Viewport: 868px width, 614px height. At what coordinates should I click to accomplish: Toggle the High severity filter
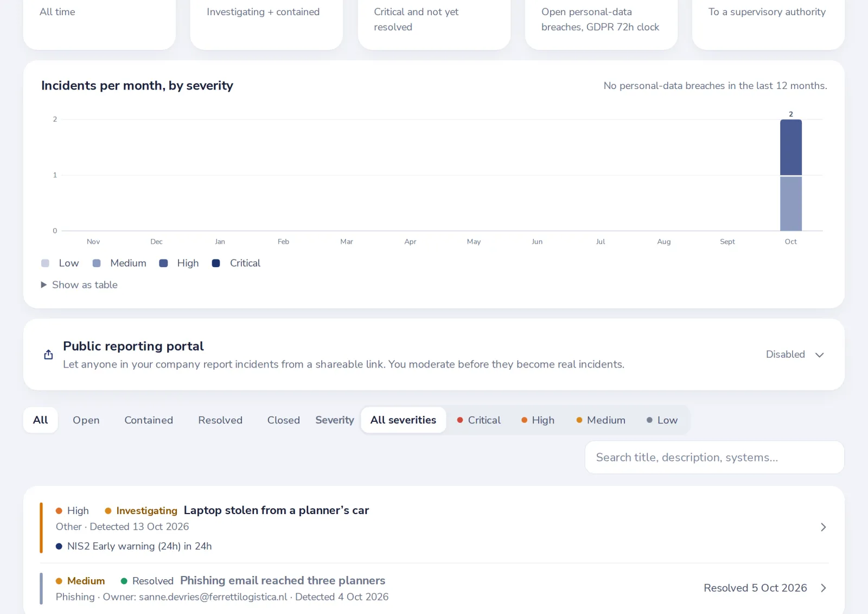point(538,420)
